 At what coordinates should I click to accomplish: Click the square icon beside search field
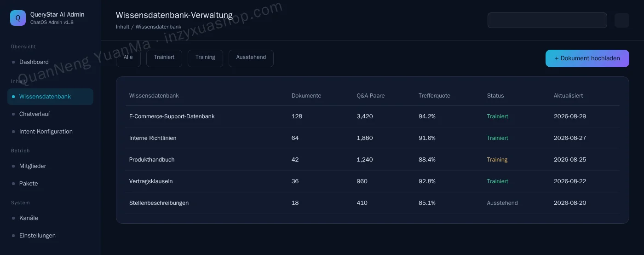pos(622,20)
